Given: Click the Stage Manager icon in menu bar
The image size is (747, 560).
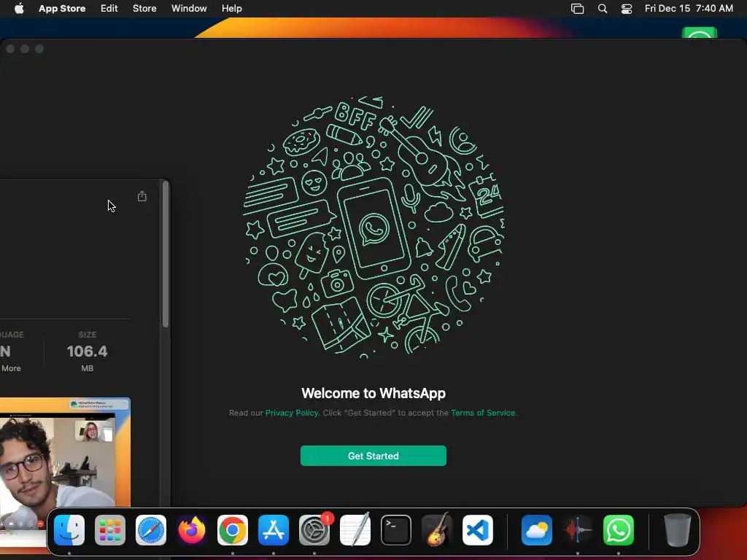Looking at the screenshot, I should coord(577,9).
